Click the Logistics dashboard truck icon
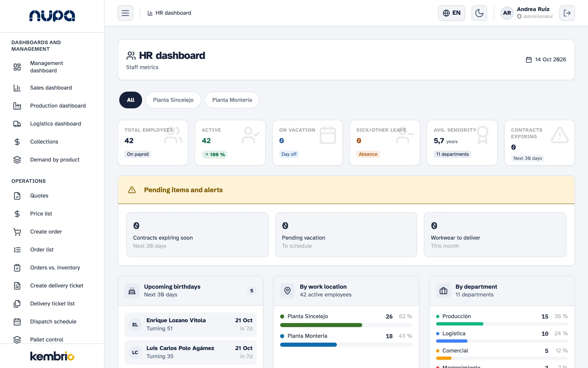588x368 pixels. click(x=17, y=124)
